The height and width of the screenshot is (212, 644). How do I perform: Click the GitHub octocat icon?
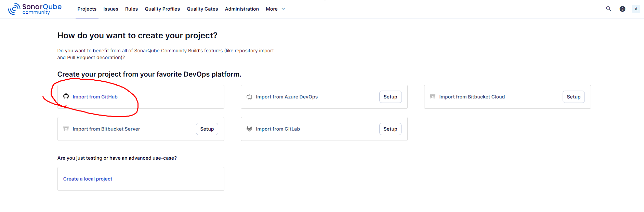(x=66, y=96)
